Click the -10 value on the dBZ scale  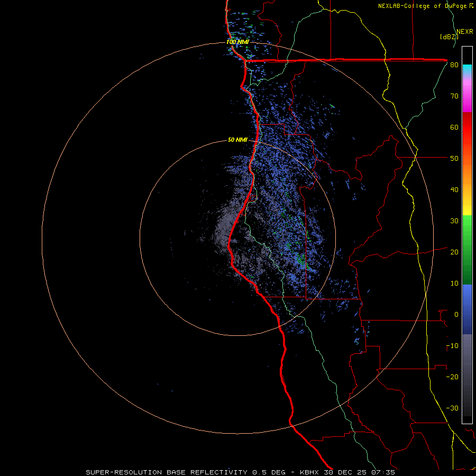pyautogui.click(x=452, y=346)
